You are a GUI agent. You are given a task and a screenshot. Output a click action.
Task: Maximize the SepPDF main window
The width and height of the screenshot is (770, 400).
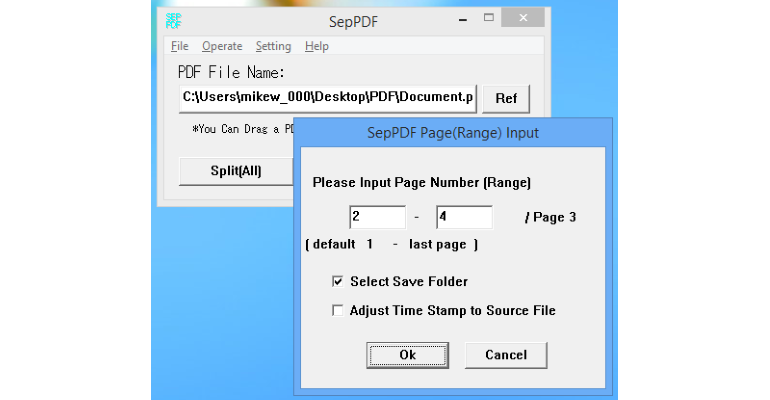pos(489,18)
